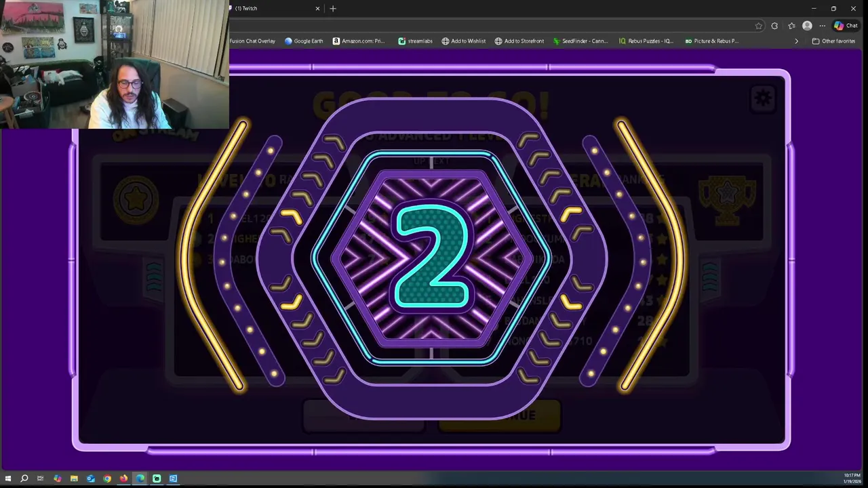Viewport: 868px width, 488px height.
Task: Launch Copilot from taskbar
Action: (57, 479)
